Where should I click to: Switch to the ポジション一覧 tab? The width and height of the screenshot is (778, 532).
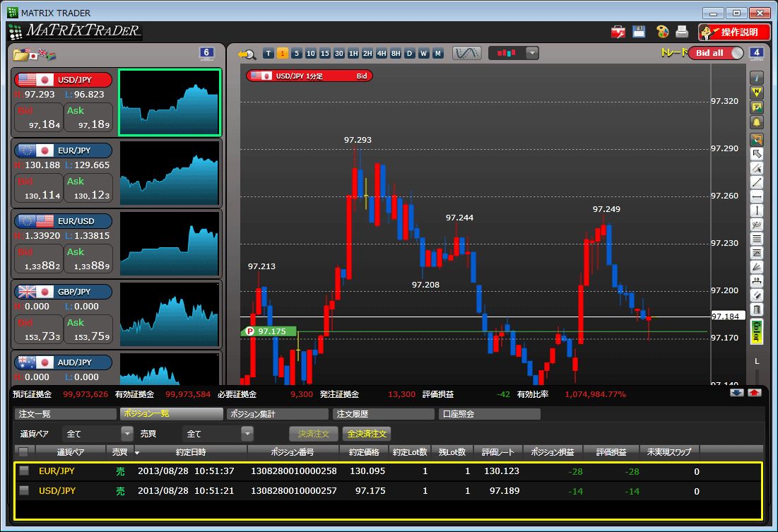171,414
